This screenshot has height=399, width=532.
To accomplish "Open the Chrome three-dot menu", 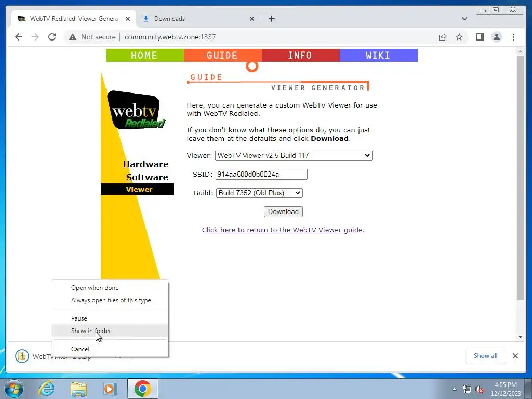I will pyautogui.click(x=513, y=37).
